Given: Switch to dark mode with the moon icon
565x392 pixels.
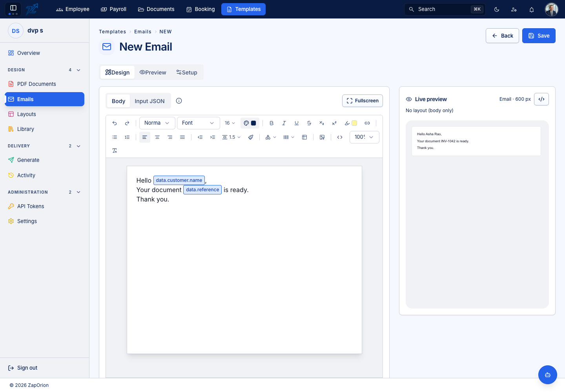Looking at the screenshot, I should coord(497,9).
